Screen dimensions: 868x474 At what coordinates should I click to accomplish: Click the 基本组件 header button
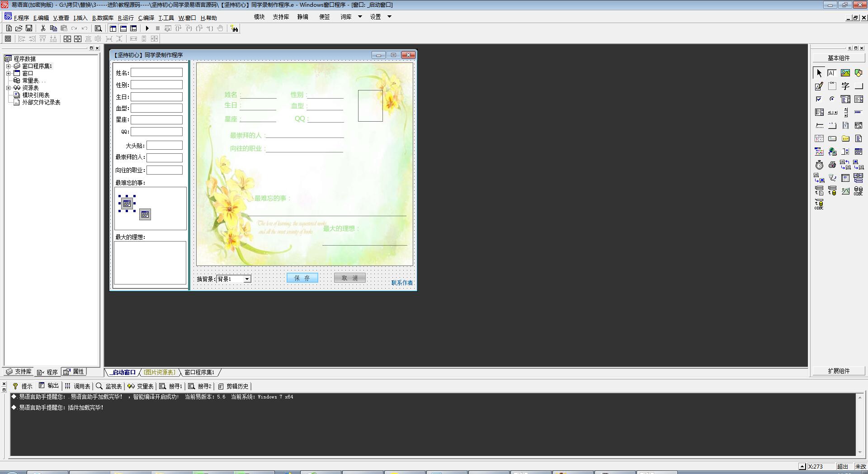[x=839, y=58]
